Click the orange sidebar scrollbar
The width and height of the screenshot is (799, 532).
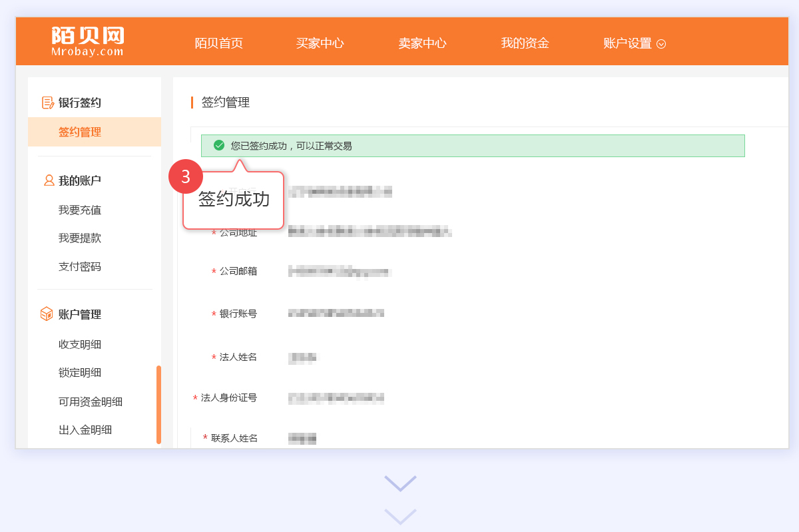pyautogui.click(x=158, y=404)
